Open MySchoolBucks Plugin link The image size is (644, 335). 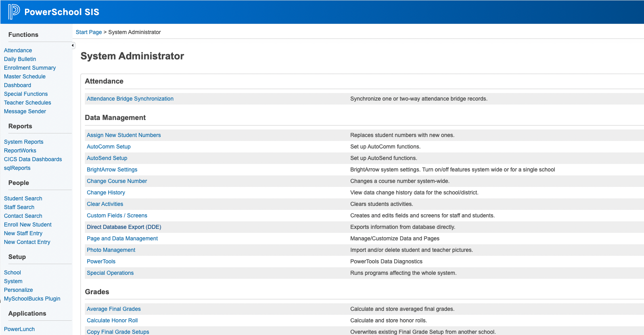click(32, 299)
